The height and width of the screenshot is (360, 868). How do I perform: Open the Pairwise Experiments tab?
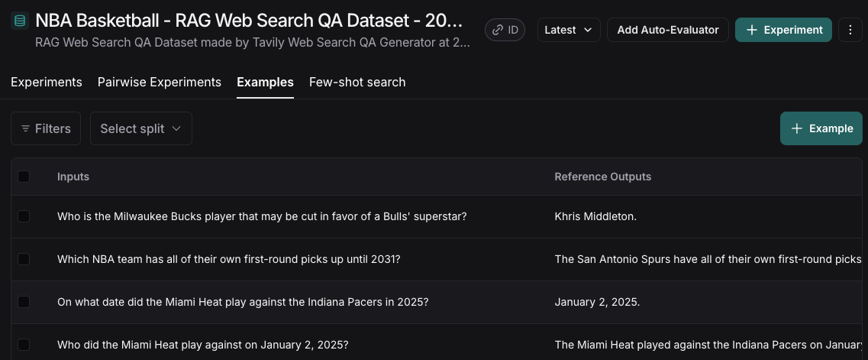tap(160, 82)
